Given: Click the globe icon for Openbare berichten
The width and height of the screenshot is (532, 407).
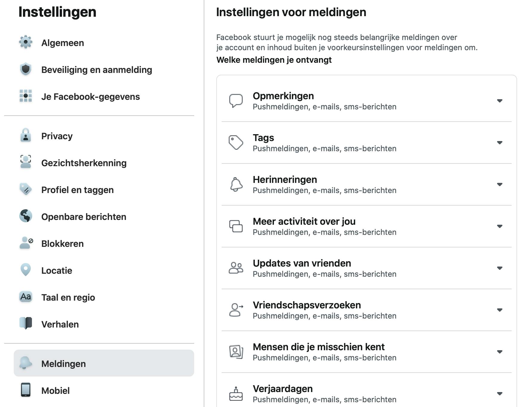Looking at the screenshot, I should tap(26, 216).
